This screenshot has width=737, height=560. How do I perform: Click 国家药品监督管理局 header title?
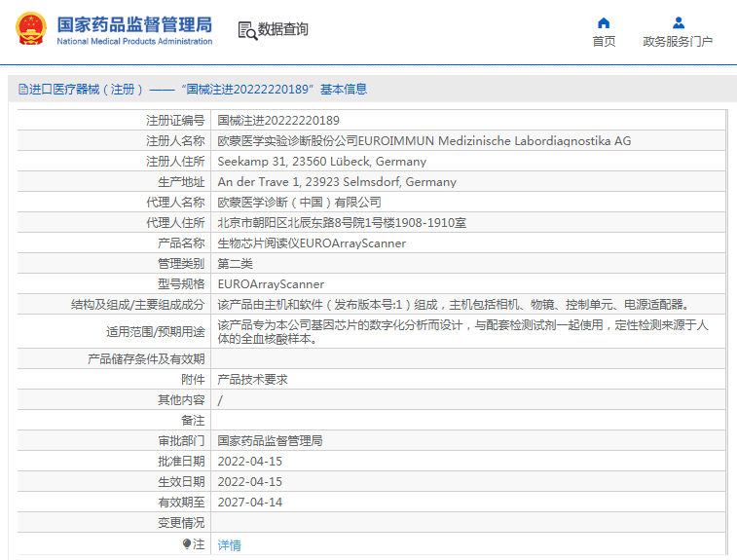coord(134,24)
